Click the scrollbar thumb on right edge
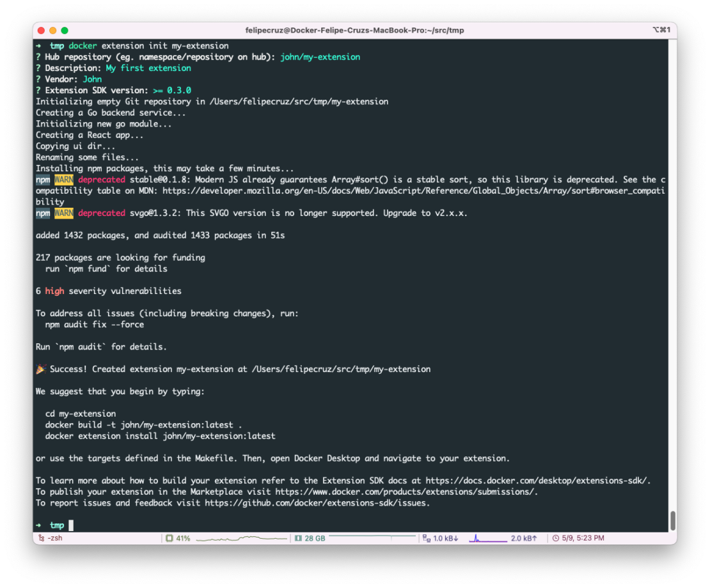The image size is (710, 588). point(672,522)
